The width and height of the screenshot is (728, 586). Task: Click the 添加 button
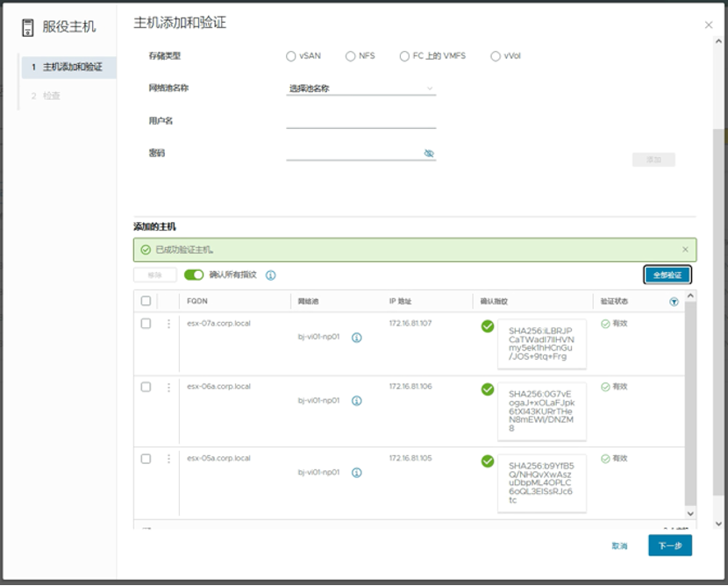click(653, 160)
